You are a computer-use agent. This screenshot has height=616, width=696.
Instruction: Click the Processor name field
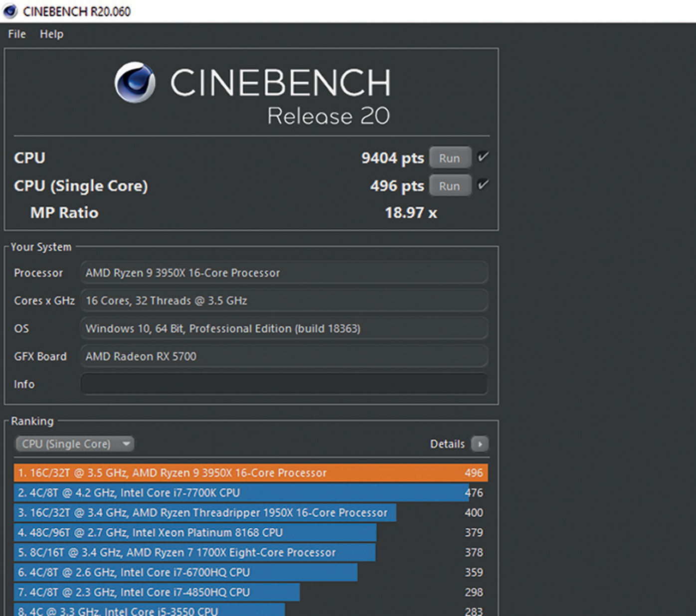click(x=284, y=273)
